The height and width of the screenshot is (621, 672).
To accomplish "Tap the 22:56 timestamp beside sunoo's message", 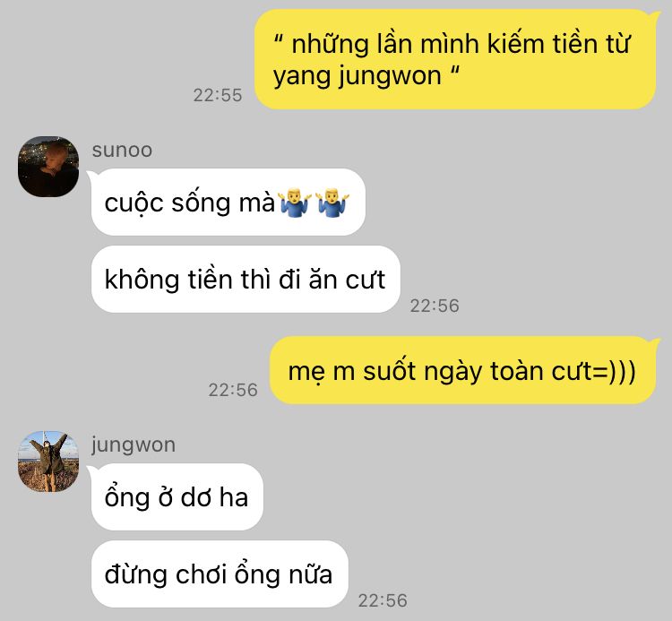I will point(435,306).
